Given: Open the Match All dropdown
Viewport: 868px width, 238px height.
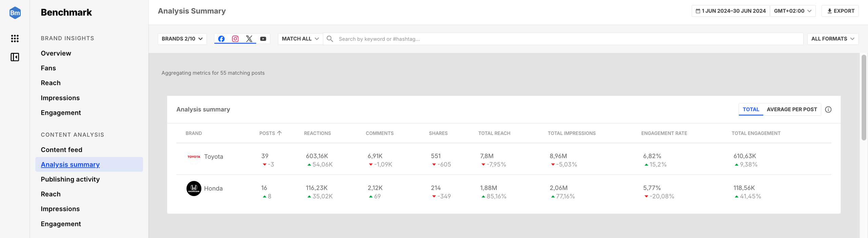Looking at the screenshot, I should (x=300, y=39).
